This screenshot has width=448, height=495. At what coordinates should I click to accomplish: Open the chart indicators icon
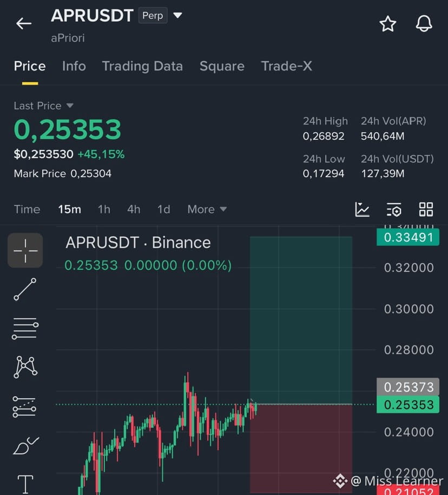tap(362, 209)
